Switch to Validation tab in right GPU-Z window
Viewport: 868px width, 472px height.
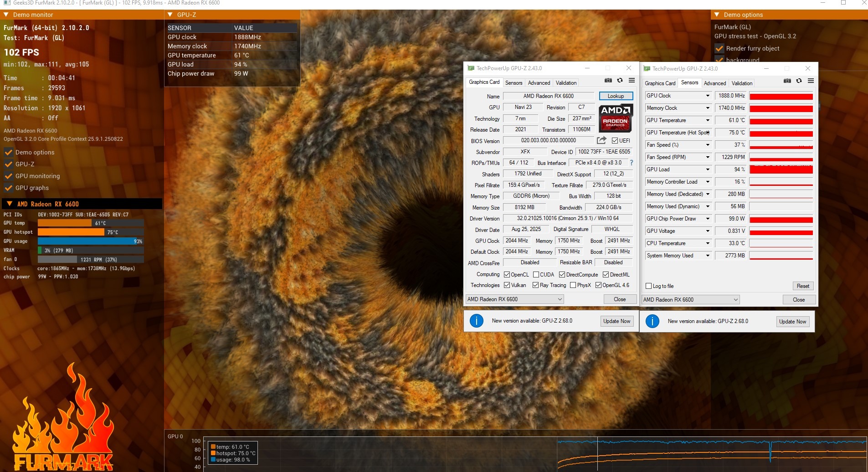pos(742,83)
